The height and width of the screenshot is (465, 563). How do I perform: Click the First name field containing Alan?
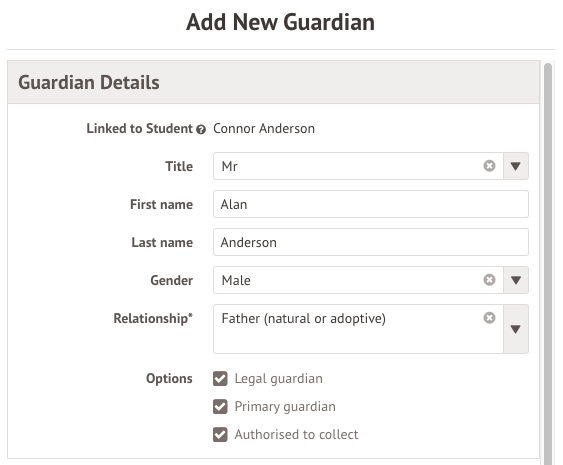pos(371,204)
